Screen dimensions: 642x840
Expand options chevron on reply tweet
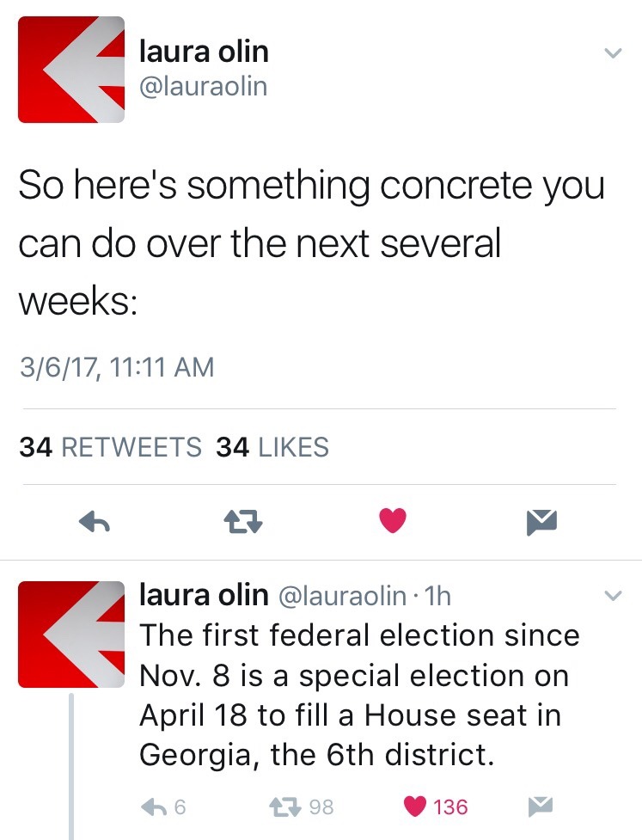[612, 595]
